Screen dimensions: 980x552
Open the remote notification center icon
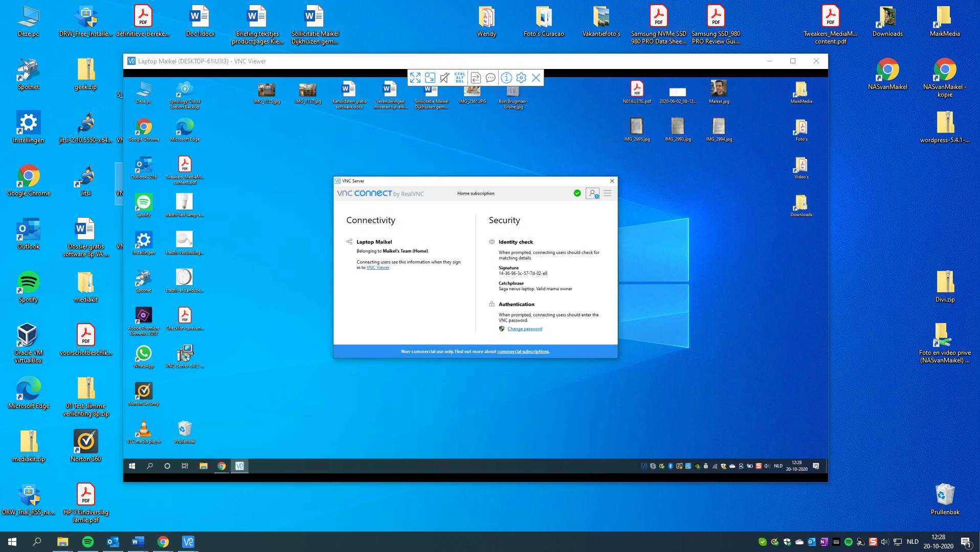pos(816,466)
